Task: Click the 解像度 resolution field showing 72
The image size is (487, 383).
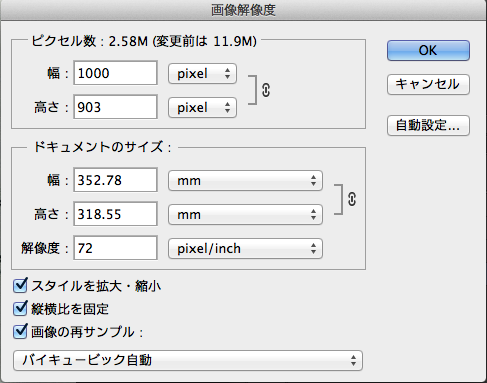Action: click(x=115, y=248)
